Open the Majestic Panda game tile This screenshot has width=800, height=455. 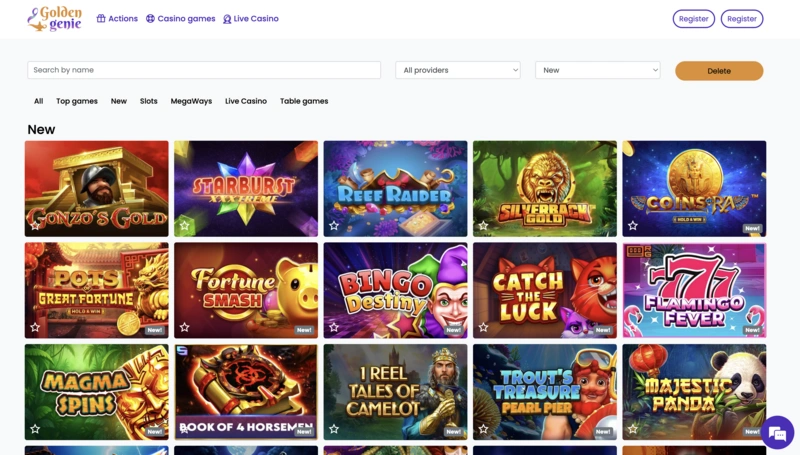point(694,392)
